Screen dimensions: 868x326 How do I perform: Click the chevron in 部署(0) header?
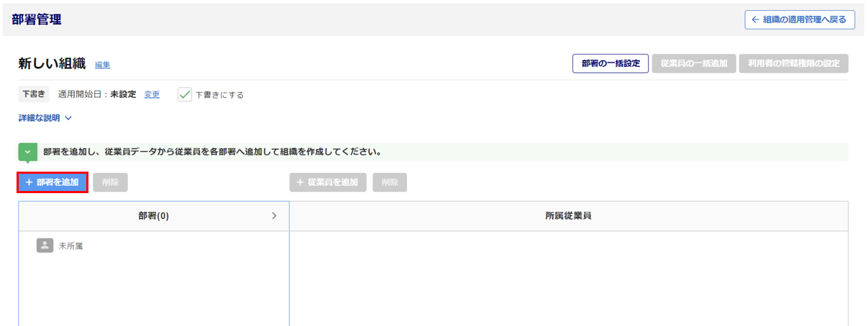tap(274, 215)
